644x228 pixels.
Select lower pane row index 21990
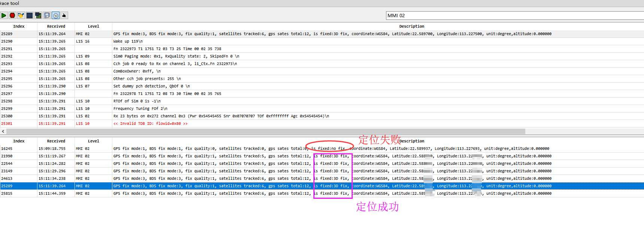[322, 156]
